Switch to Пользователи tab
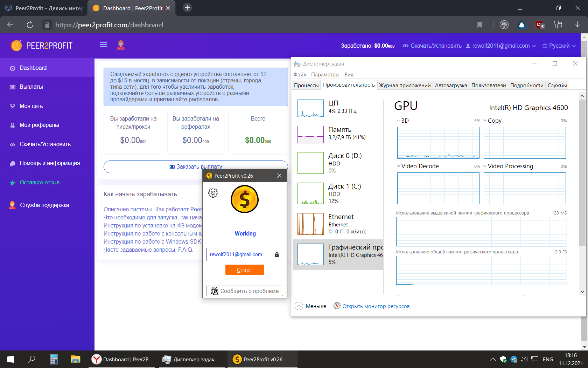The height and width of the screenshot is (368, 588). point(489,85)
